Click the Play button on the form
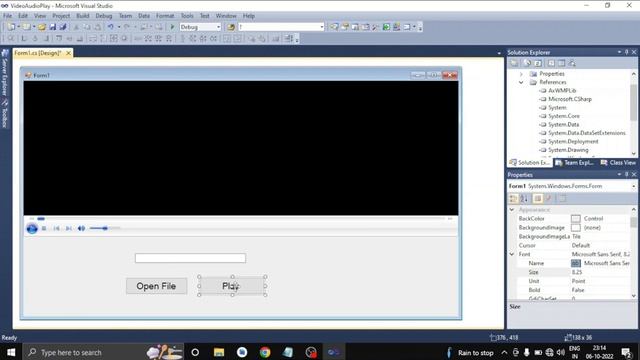Image resolution: width=640 pixels, height=360 pixels. [232, 286]
